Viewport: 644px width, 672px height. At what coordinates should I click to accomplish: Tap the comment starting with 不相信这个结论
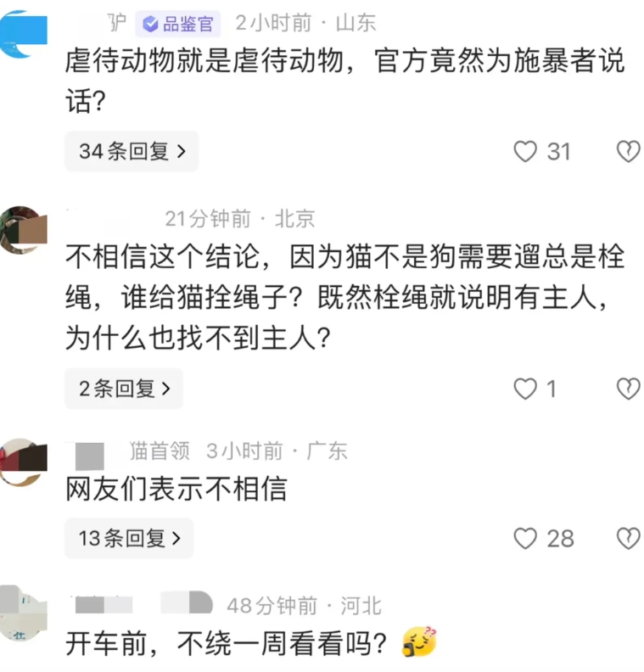coord(344,298)
